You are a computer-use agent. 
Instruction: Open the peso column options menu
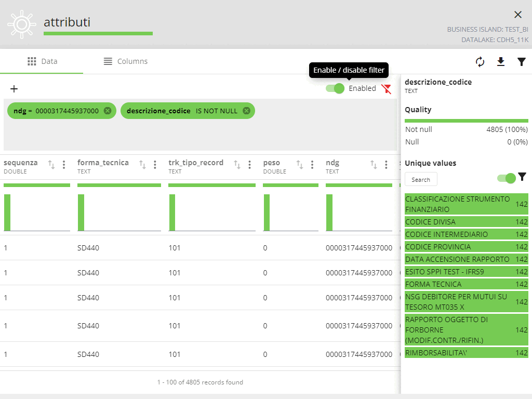pyautogui.click(x=312, y=165)
